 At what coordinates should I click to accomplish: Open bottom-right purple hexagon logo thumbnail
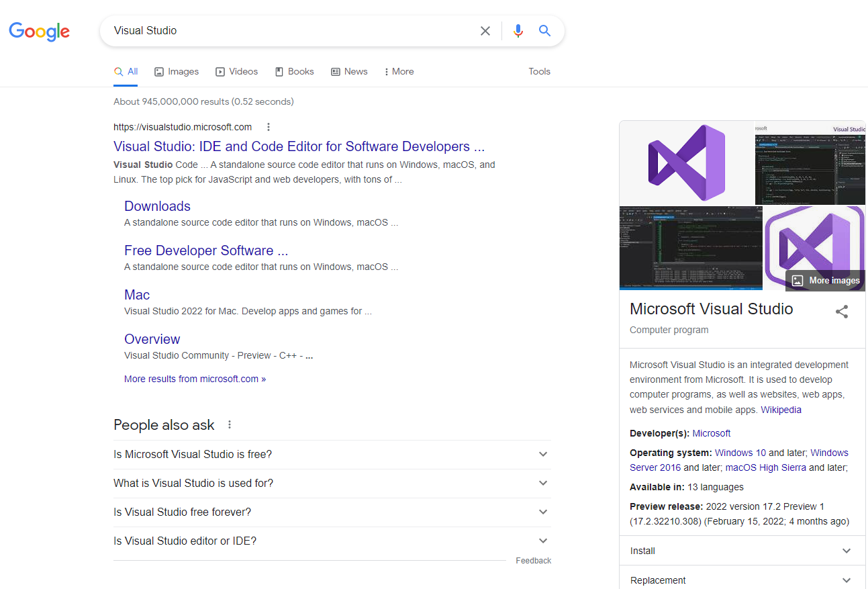(814, 248)
